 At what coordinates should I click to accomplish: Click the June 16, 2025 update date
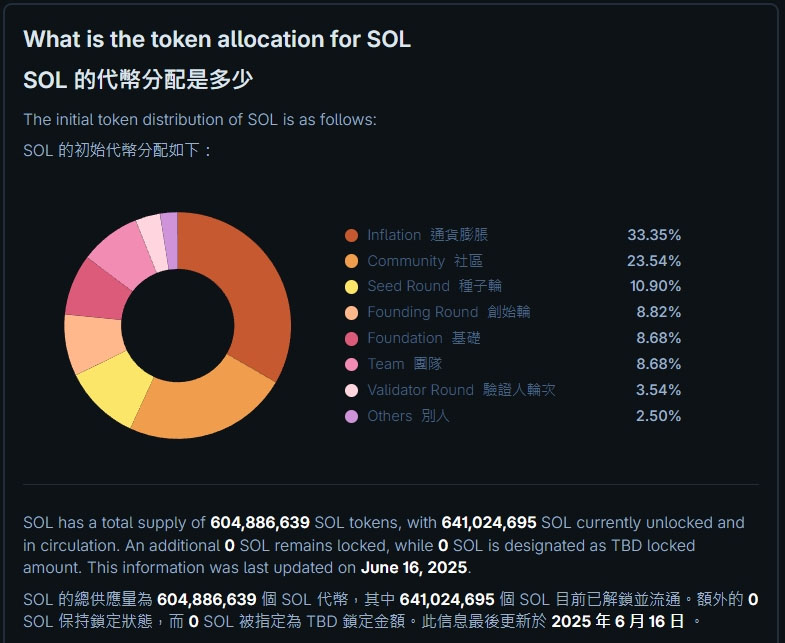[415, 568]
